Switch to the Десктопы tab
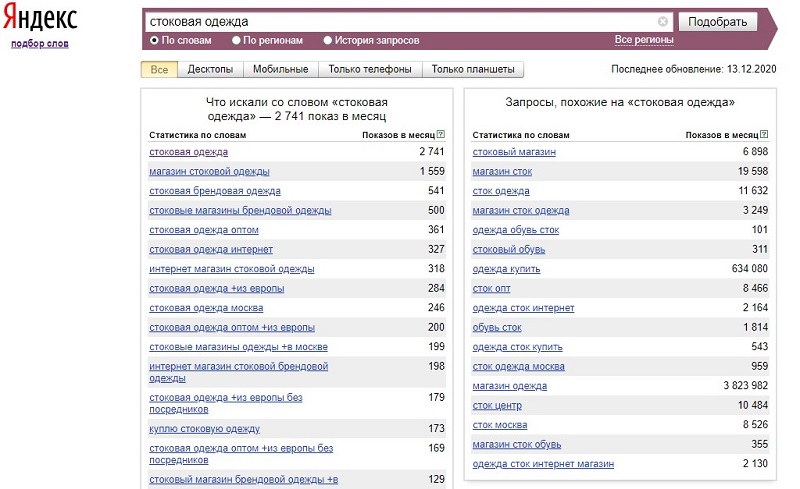The height and width of the screenshot is (489, 800). coord(210,69)
